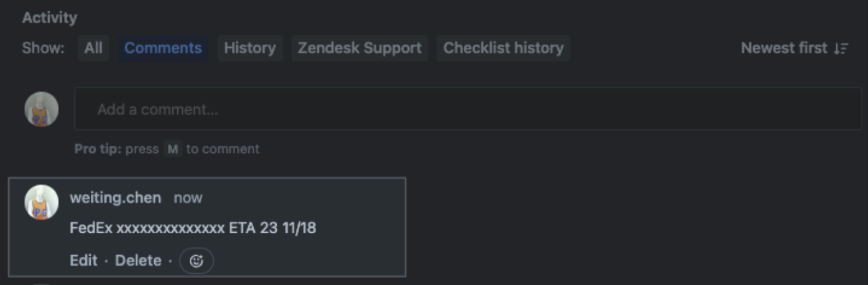Viewport: 868px width, 285px height.
Task: Show Zendesk Support activity
Action: pos(359,48)
